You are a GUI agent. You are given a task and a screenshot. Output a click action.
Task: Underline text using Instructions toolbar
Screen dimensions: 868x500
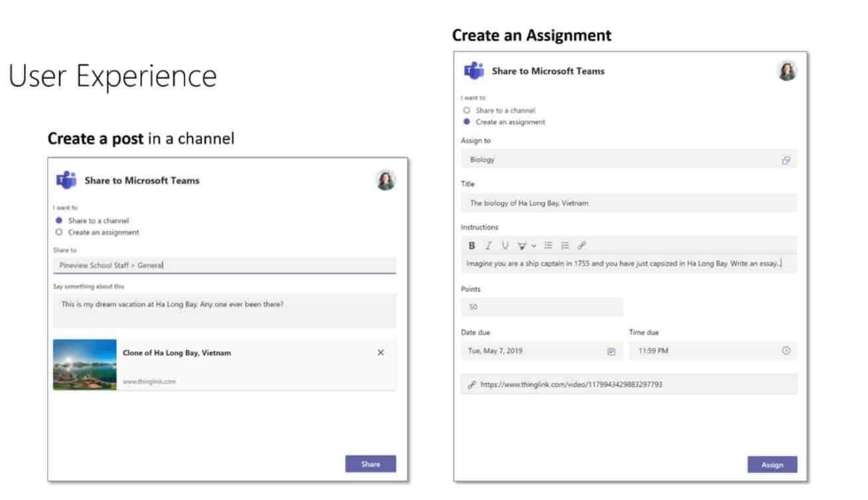click(x=505, y=246)
